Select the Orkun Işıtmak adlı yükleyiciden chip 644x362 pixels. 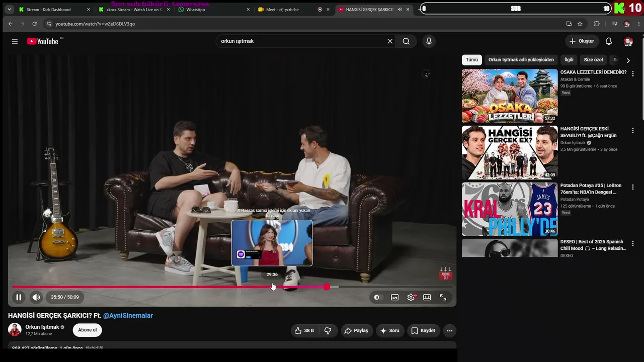point(521,60)
